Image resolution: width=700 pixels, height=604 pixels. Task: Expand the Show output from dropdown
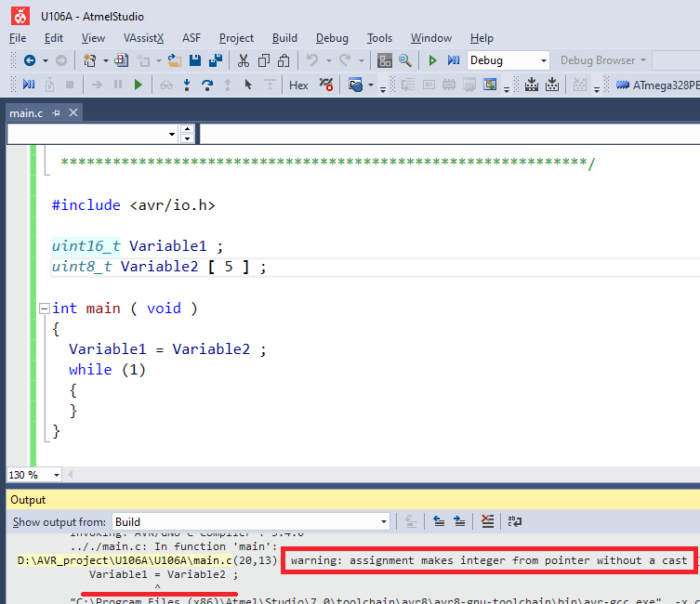point(383,521)
